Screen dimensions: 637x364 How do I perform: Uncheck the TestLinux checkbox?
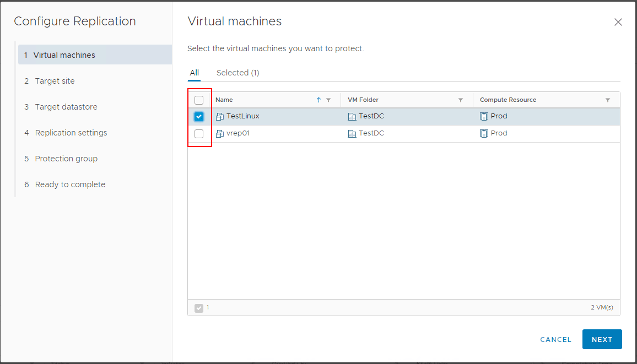point(199,116)
